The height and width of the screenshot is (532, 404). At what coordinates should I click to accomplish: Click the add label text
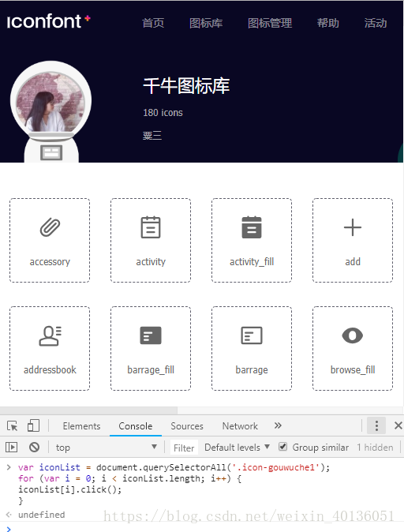pos(353,261)
